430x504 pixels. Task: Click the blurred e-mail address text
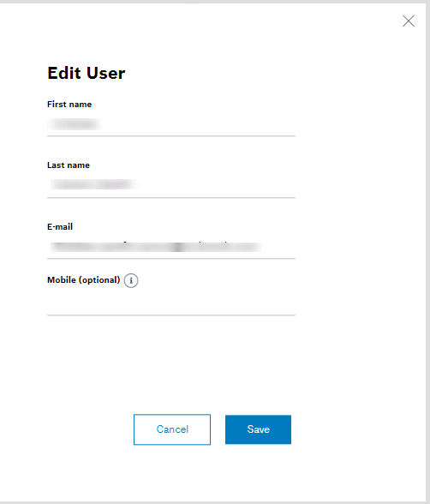coord(156,247)
